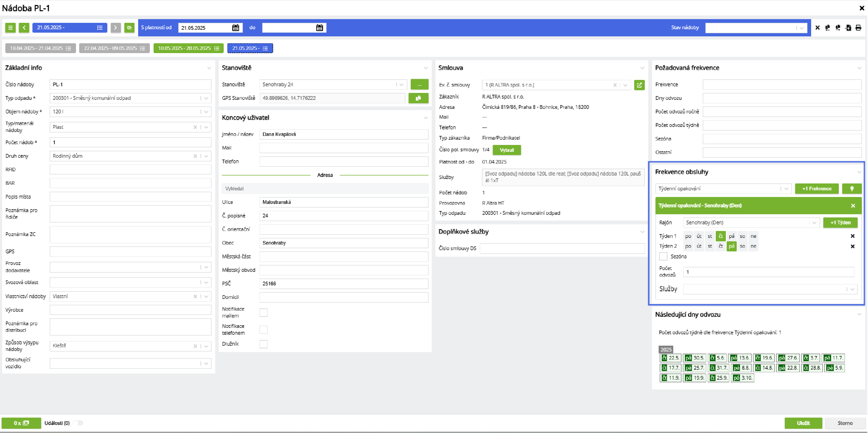Check the Dlužník checkbox
This screenshot has width=868, height=433.
coord(264,344)
